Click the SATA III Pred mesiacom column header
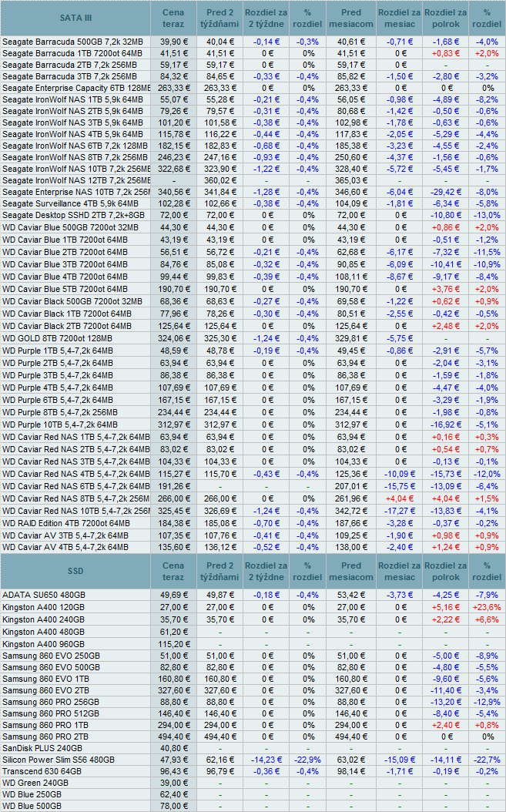506x812 pixels. [x=351, y=18]
